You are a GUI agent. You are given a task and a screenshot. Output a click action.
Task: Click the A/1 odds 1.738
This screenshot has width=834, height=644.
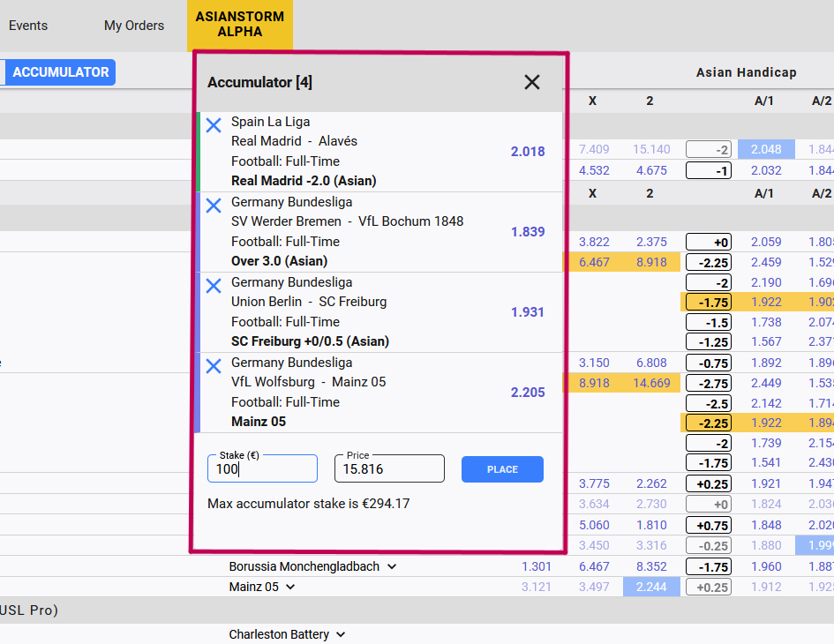(x=766, y=322)
